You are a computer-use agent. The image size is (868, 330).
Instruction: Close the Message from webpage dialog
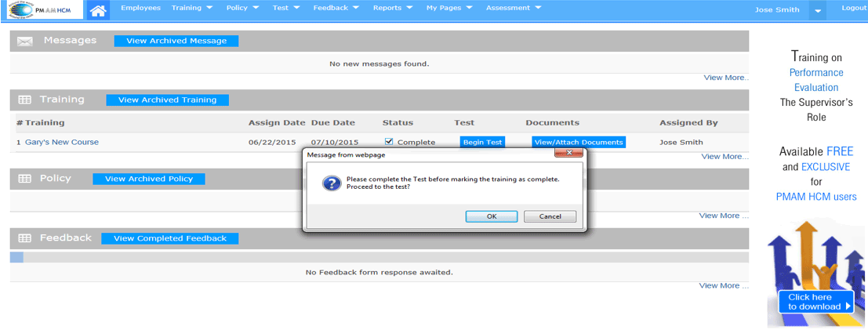pyautogui.click(x=568, y=154)
